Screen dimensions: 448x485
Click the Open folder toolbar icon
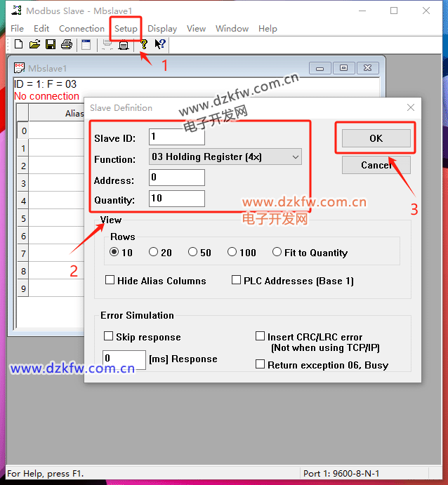34,45
